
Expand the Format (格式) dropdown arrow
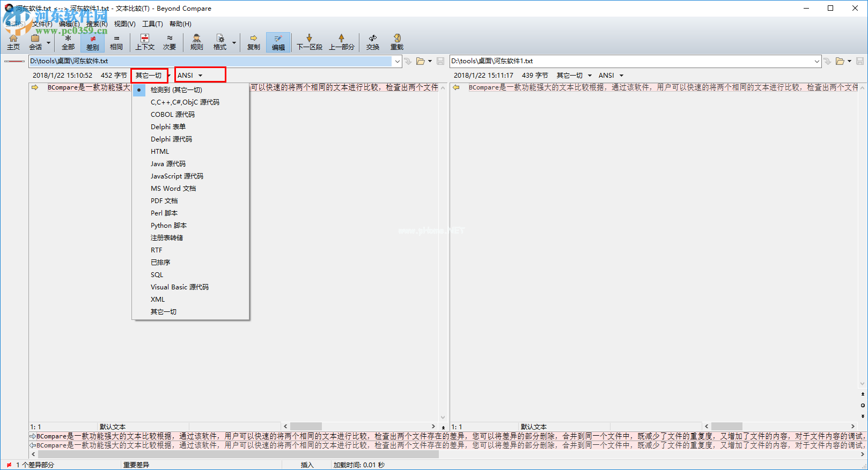[x=234, y=42]
